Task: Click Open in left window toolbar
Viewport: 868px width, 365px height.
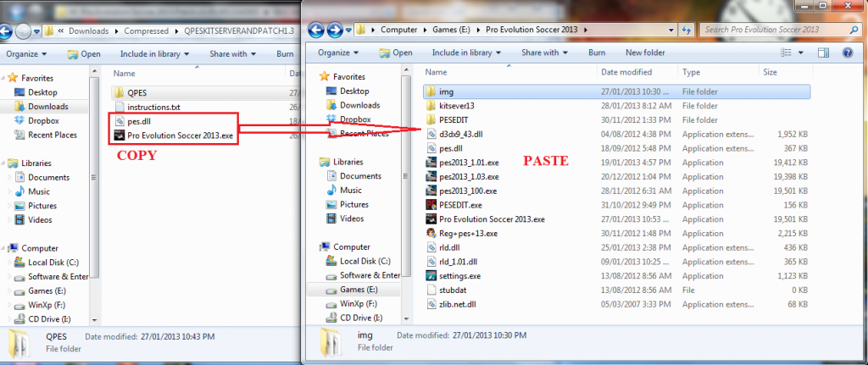Action: [84, 53]
